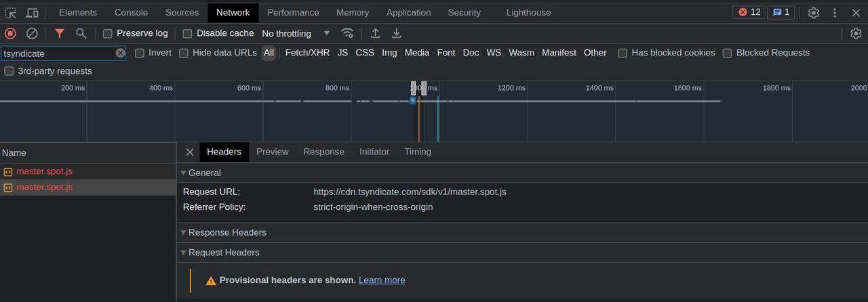Click the red 12 errors badge
This screenshot has width=868, height=302.
pos(749,12)
